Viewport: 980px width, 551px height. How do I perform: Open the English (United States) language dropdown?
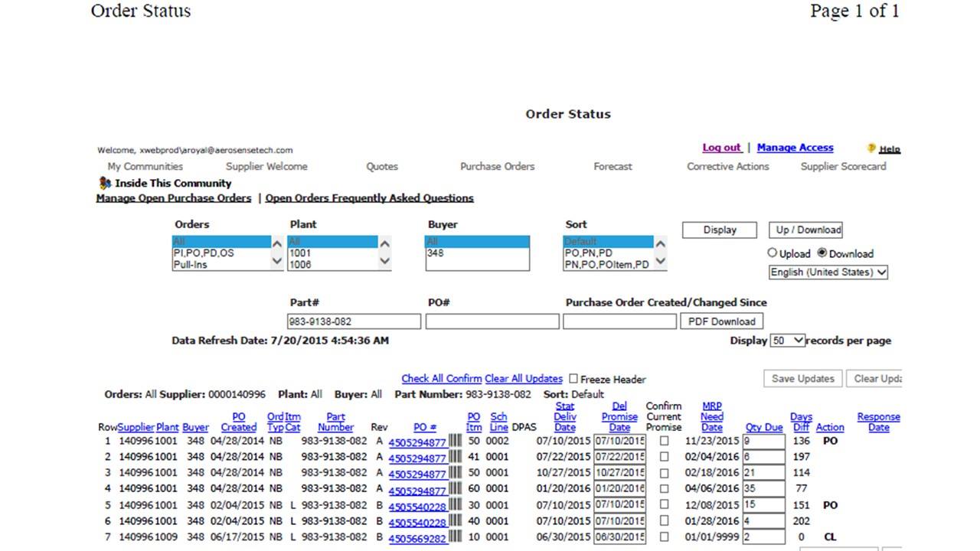(828, 272)
